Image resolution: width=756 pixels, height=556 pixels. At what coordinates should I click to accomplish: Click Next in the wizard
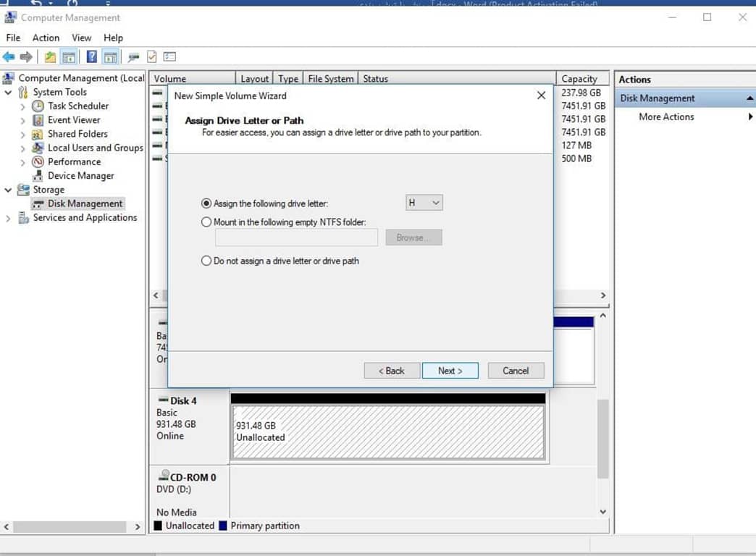pos(450,371)
